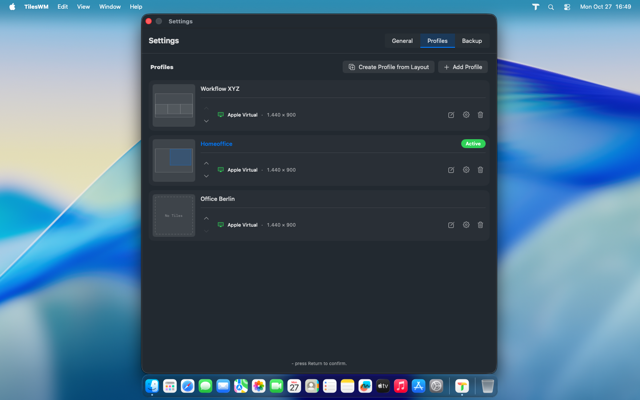
Task: Edit the Workflow XYZ profile
Action: tap(451, 115)
